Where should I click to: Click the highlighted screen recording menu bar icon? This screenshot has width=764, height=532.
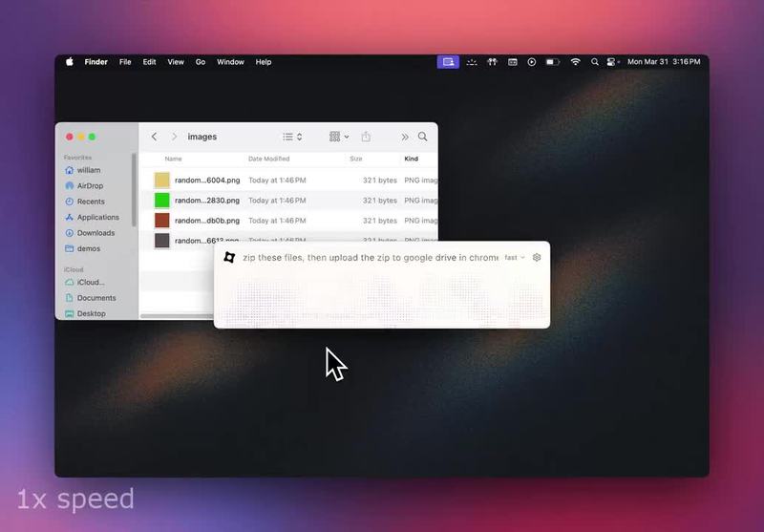pos(448,62)
